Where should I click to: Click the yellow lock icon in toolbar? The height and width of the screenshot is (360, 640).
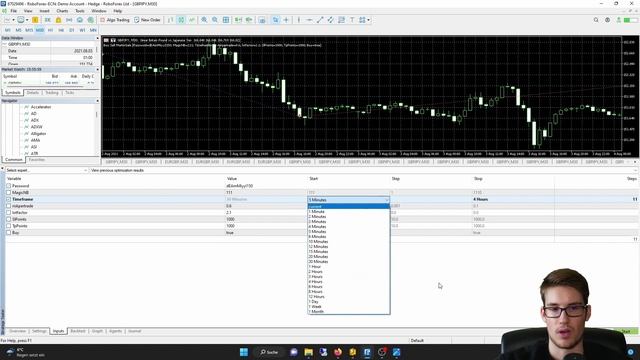pos(58,20)
